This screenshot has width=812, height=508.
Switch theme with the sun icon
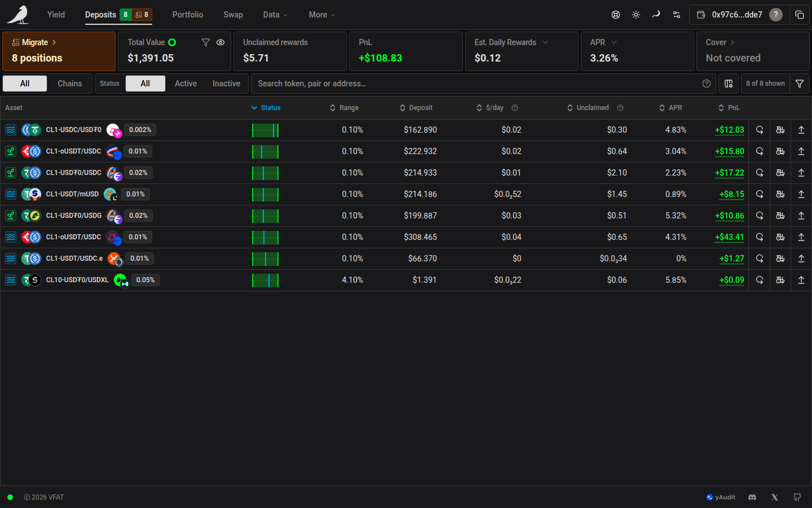(636, 15)
